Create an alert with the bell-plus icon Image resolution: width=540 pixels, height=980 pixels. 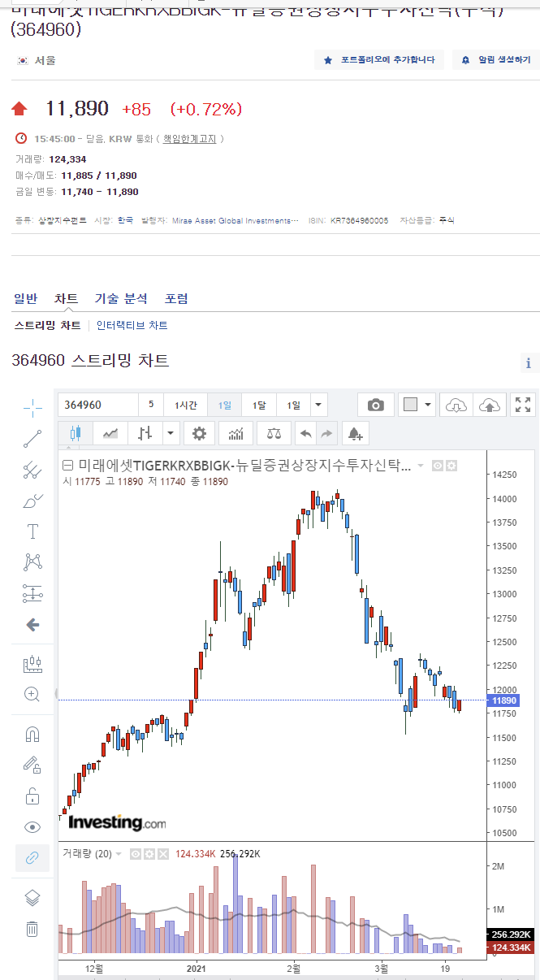pos(356,434)
